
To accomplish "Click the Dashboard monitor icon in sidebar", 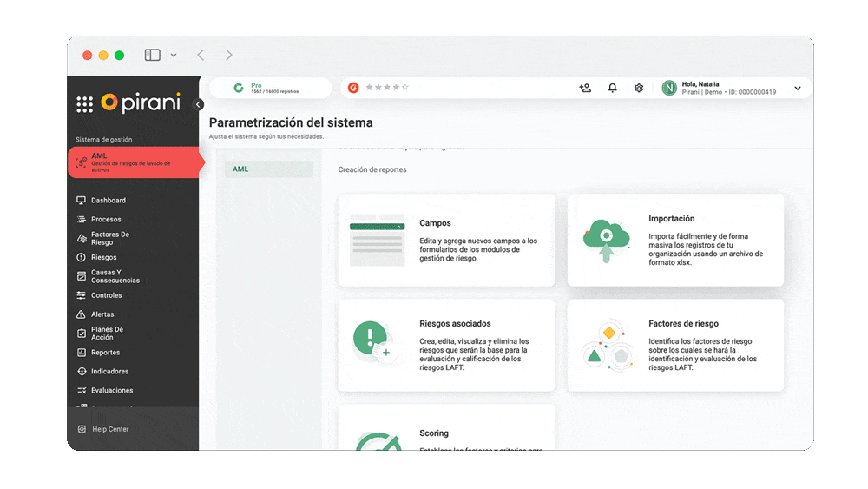I will pos(82,201).
